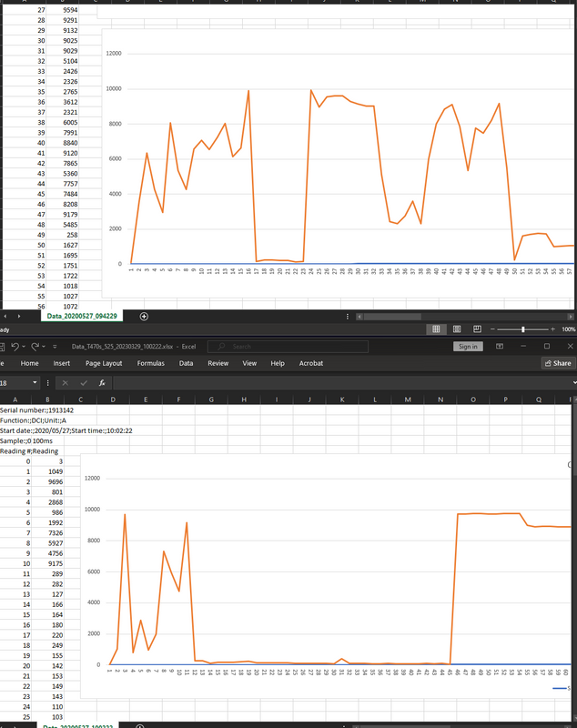Viewport: 577px width, 728px height.
Task: Open Customize Quick Access Toolbar dropdown
Action: [x=55, y=347]
